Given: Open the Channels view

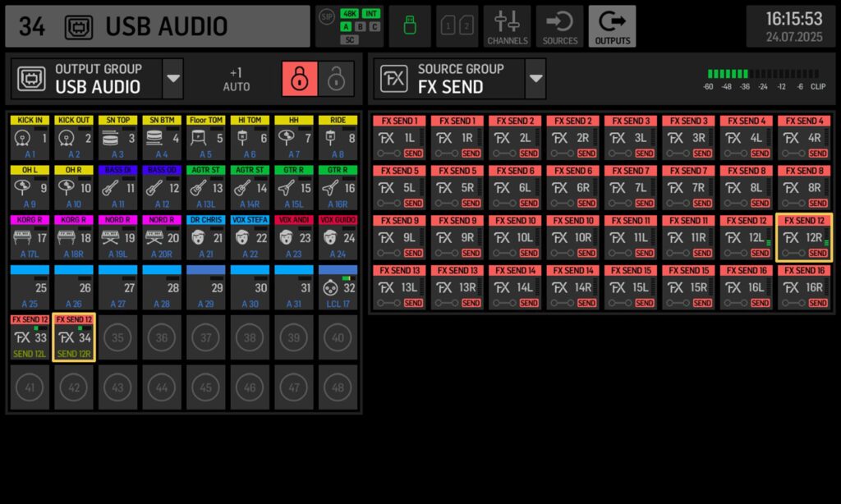Looking at the screenshot, I should 507,26.
